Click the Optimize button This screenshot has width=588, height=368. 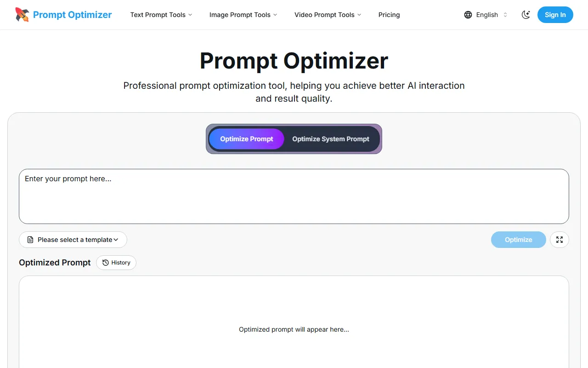click(518, 240)
